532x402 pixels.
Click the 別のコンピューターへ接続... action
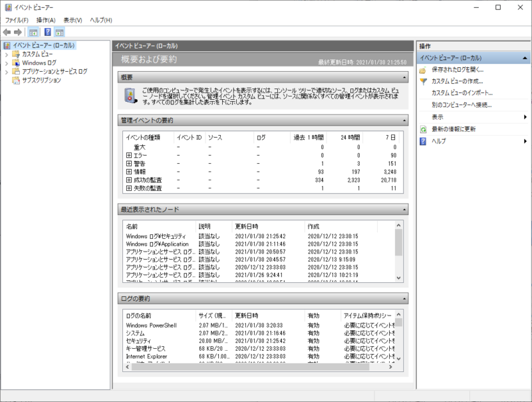462,105
